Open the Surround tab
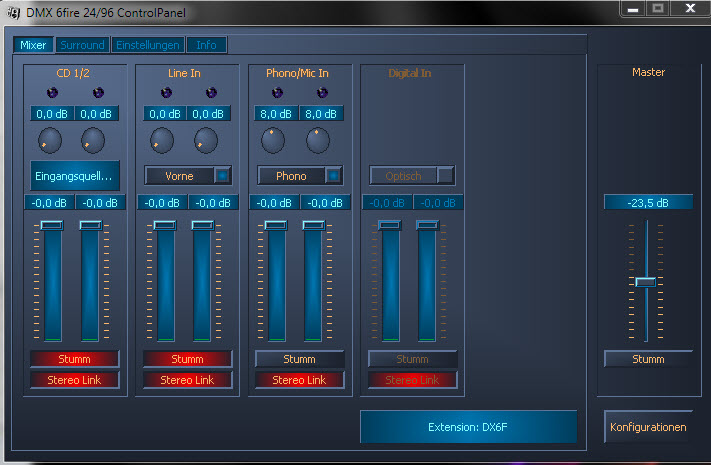This screenshot has width=711, height=465. point(83,45)
